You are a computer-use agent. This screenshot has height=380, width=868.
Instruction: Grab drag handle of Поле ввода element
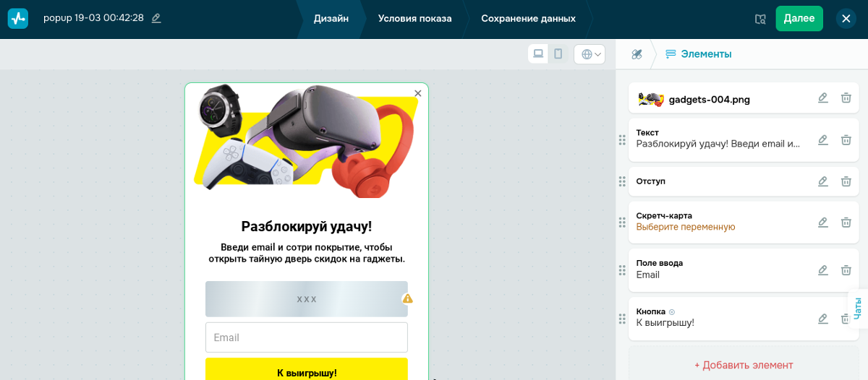pos(622,270)
